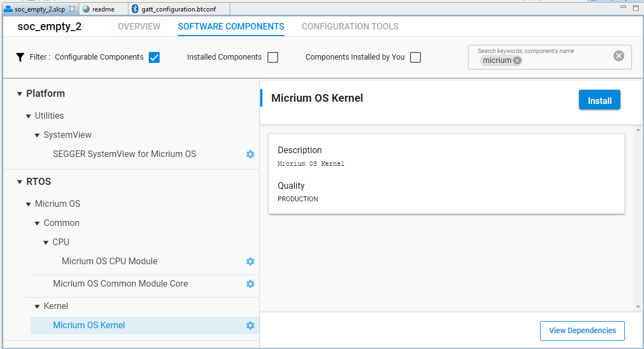
Task: Open settings gear for SEGGER SystemView for Micrium OS
Action: (x=250, y=154)
